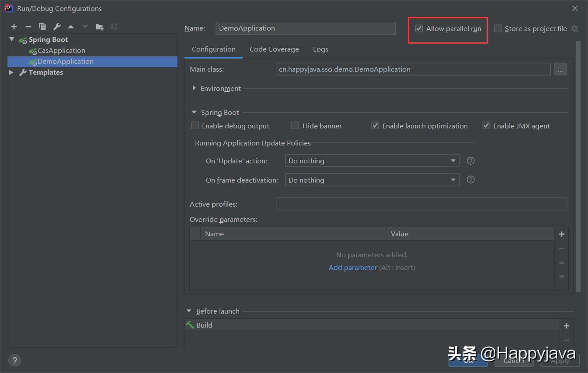Open edit templates wrench icon
Viewport: 588px width, 373px height.
tap(57, 27)
